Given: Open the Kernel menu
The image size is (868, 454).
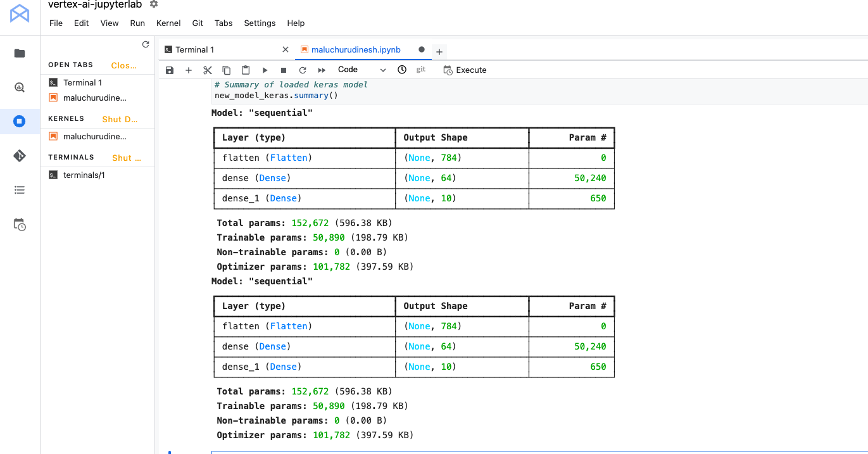Looking at the screenshot, I should (168, 23).
